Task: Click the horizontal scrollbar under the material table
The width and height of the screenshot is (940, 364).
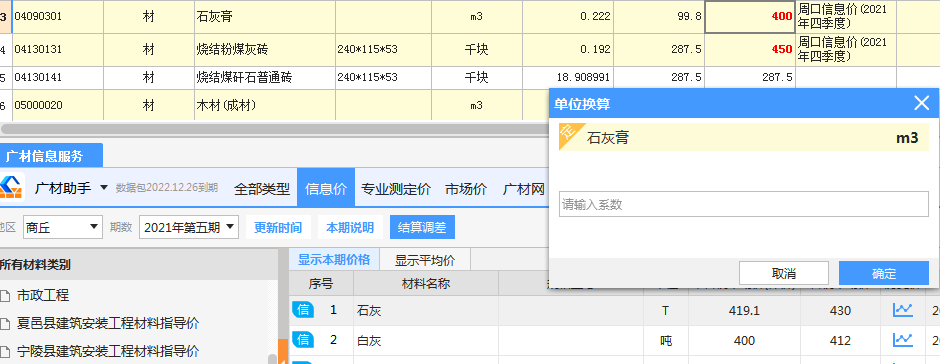Action: pyautogui.click(x=275, y=128)
